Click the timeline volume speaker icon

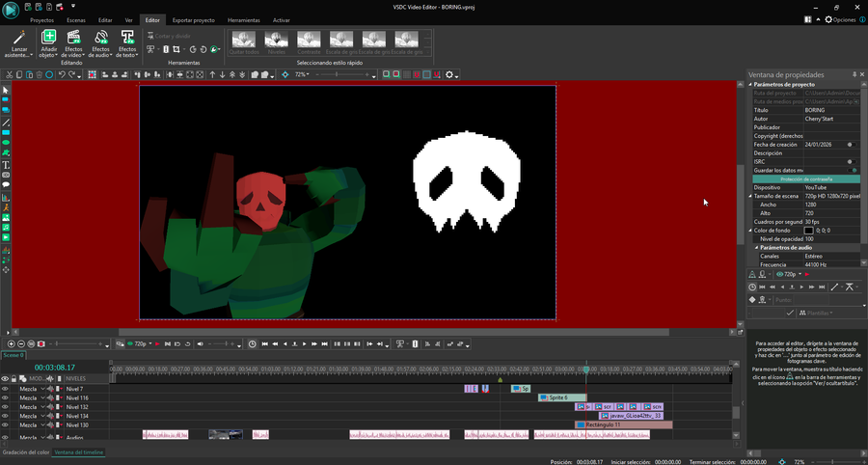(200, 343)
